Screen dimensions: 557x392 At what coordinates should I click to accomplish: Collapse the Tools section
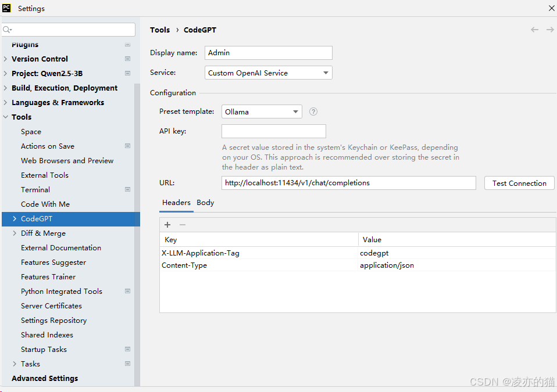(x=5, y=117)
